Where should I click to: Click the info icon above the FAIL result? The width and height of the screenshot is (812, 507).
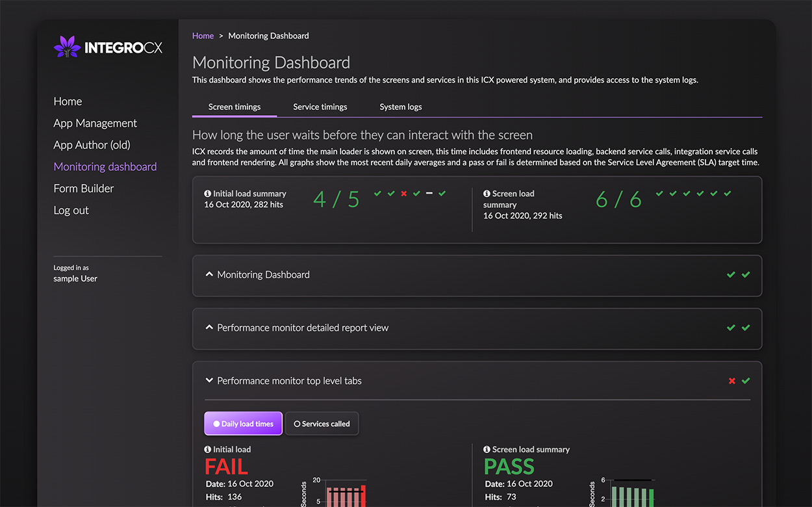click(x=208, y=449)
